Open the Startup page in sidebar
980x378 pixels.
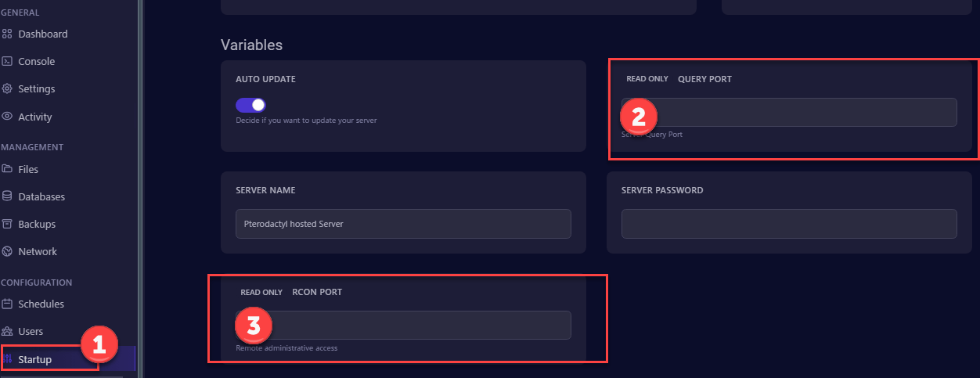tap(67, 359)
